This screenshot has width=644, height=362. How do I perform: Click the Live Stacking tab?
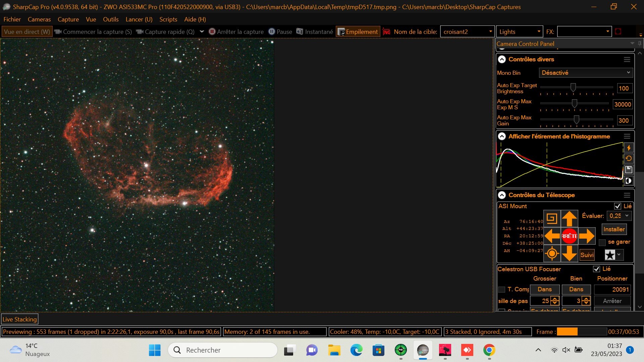[x=20, y=319]
